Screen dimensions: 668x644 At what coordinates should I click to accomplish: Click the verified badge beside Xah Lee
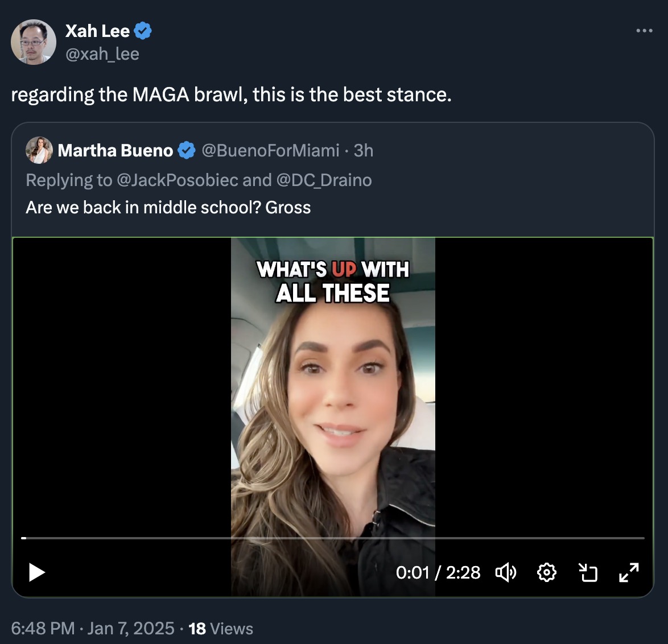(x=143, y=31)
